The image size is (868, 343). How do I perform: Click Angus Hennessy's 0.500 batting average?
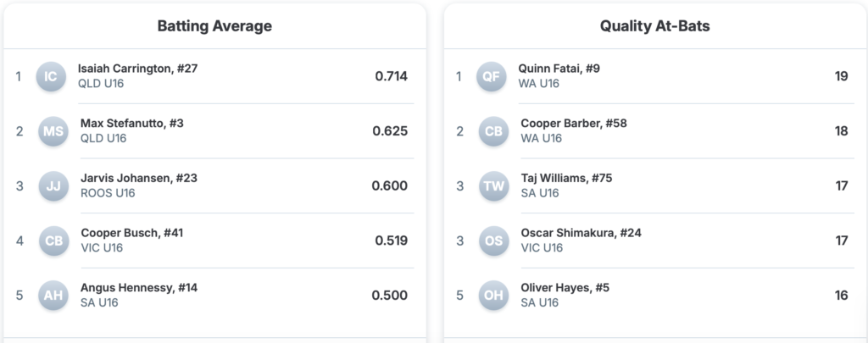[389, 296]
